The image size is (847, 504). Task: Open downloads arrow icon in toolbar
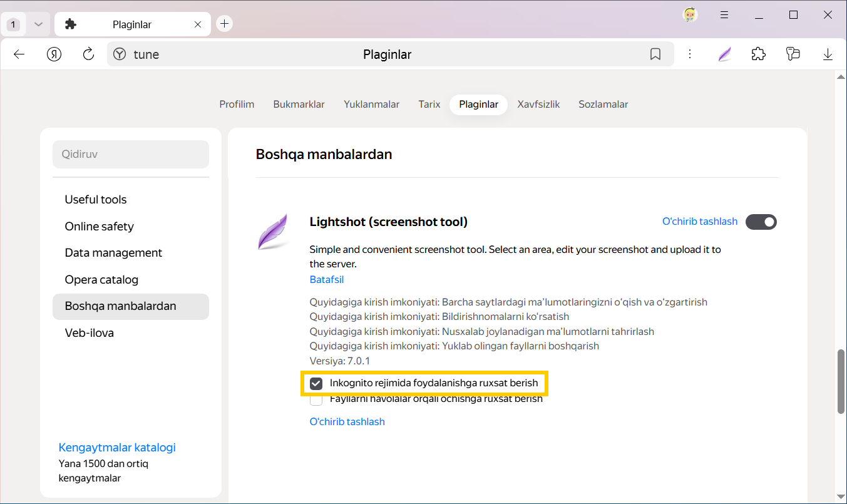coord(828,54)
